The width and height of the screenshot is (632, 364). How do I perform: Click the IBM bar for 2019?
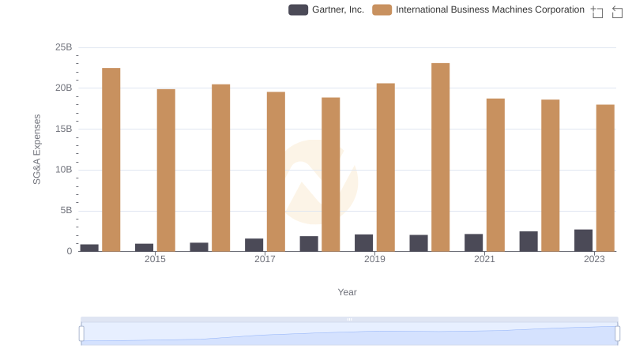tap(386, 167)
